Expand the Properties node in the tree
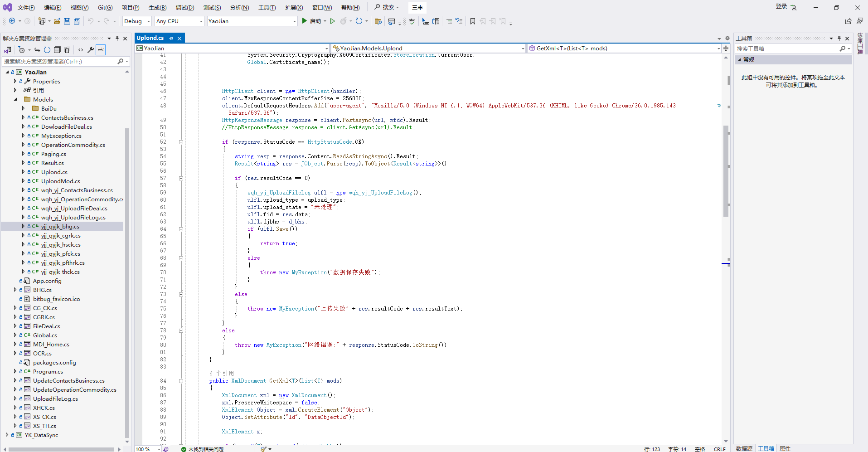Image resolution: width=868 pixels, height=452 pixels. [15, 81]
